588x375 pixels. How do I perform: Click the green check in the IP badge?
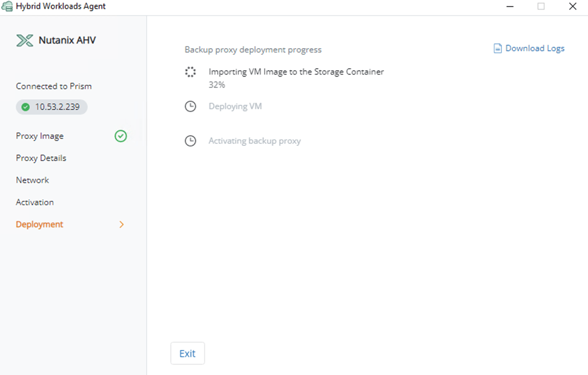click(26, 107)
